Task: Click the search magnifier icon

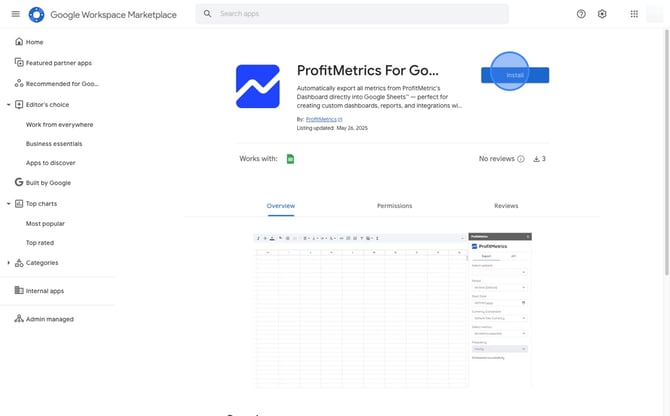Action: (207, 14)
